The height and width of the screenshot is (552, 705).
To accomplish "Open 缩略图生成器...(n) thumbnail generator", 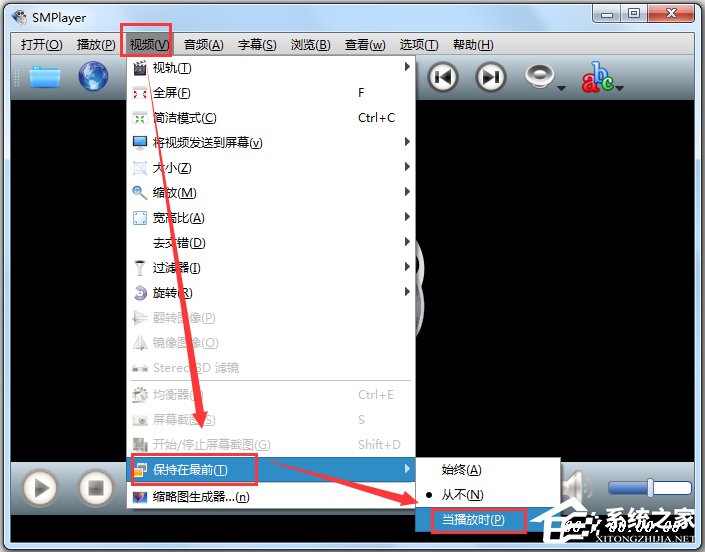I will click(x=271, y=497).
